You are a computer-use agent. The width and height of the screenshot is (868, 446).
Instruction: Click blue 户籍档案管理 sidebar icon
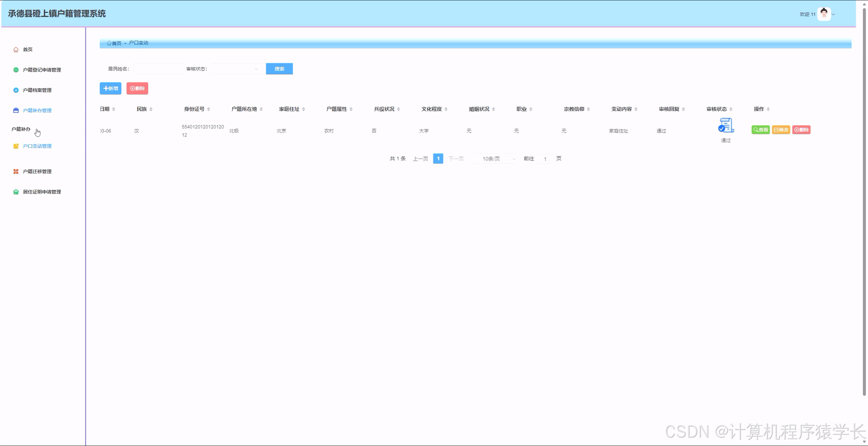pos(16,90)
